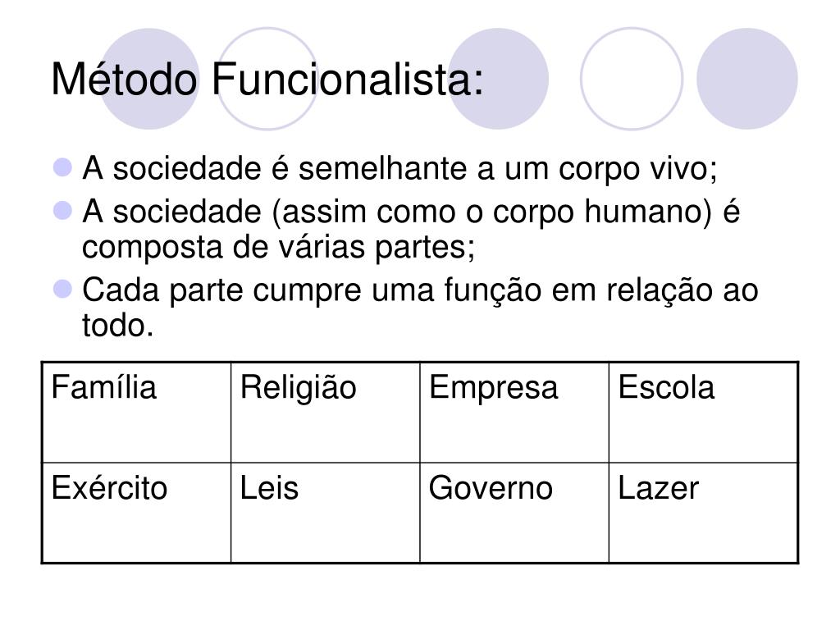Select the 'Religião' table cell
Viewport: 840px width, 630px height.
[x=325, y=413]
